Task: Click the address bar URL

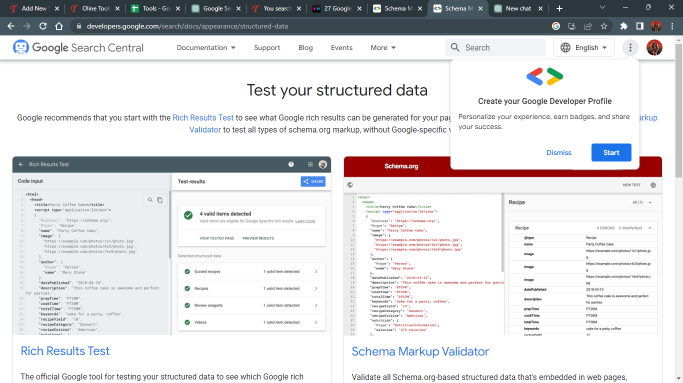Action: [187, 26]
